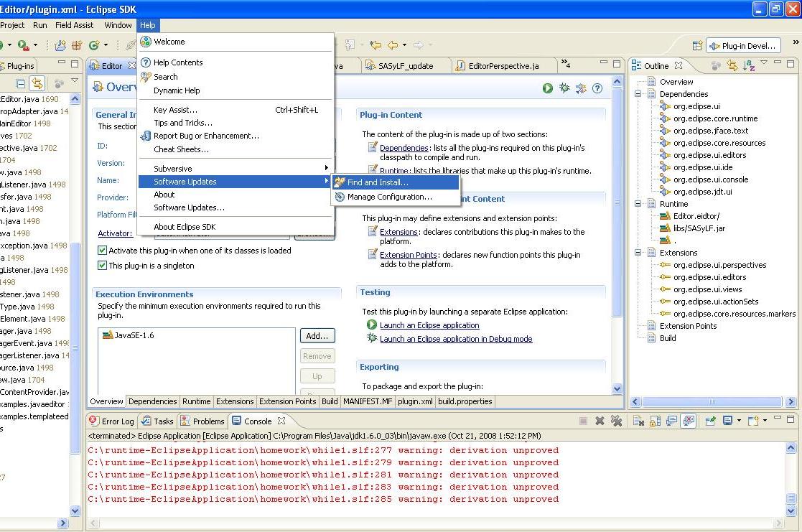Screen dimensions: 802x532
Task: Open the Outline view menu dropdown arrow
Action: click(x=764, y=64)
